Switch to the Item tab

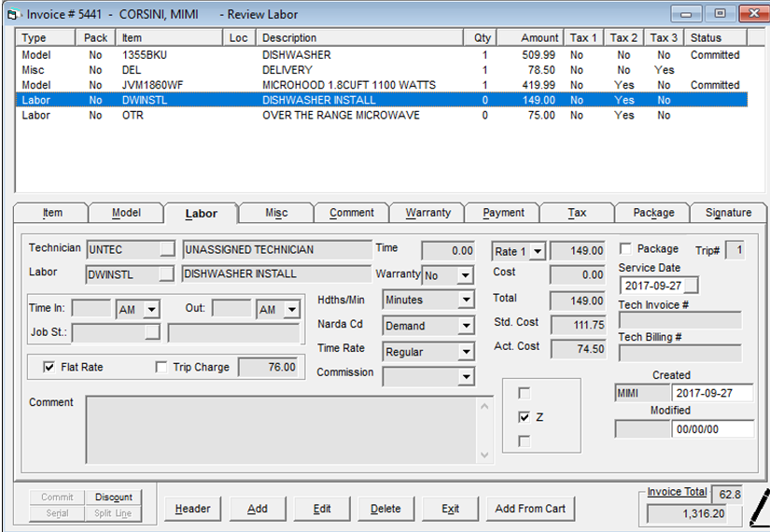(x=52, y=213)
